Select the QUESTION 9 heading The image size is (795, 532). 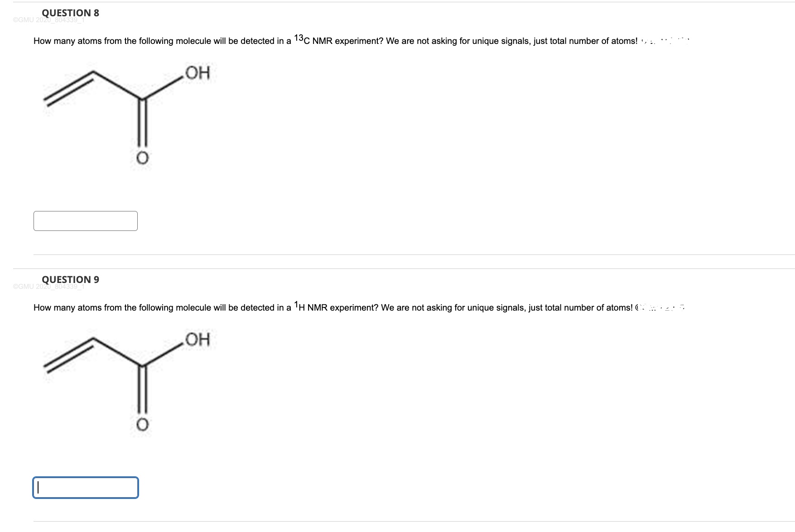pos(70,279)
